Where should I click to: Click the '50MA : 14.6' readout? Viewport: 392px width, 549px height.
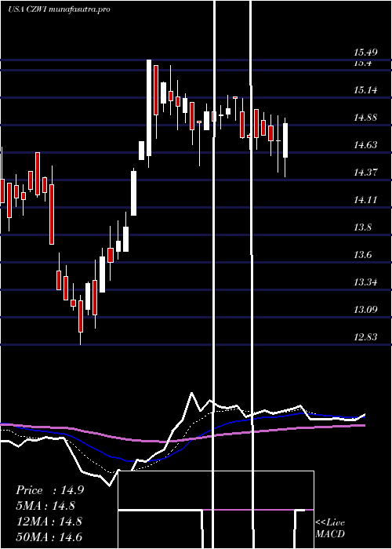click(x=49, y=536)
